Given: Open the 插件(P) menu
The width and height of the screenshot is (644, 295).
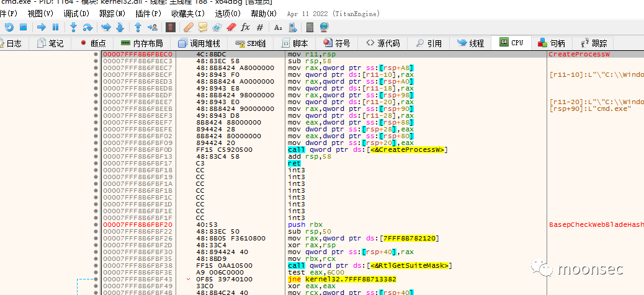Looking at the screenshot, I should point(148,14).
